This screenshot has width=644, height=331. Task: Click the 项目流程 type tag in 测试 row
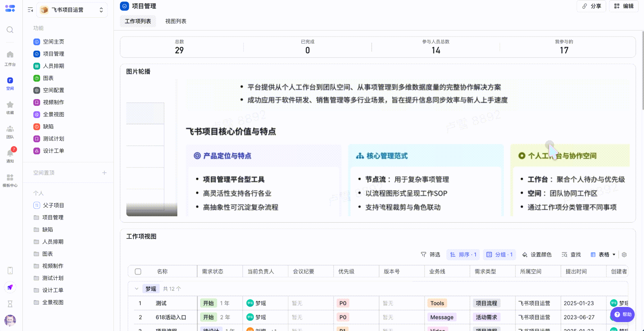(487, 303)
